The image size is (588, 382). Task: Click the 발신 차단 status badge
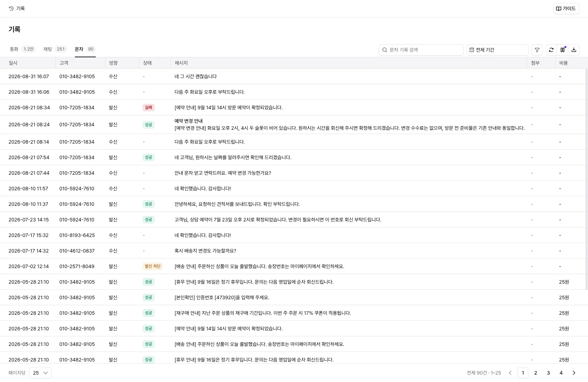(x=153, y=266)
